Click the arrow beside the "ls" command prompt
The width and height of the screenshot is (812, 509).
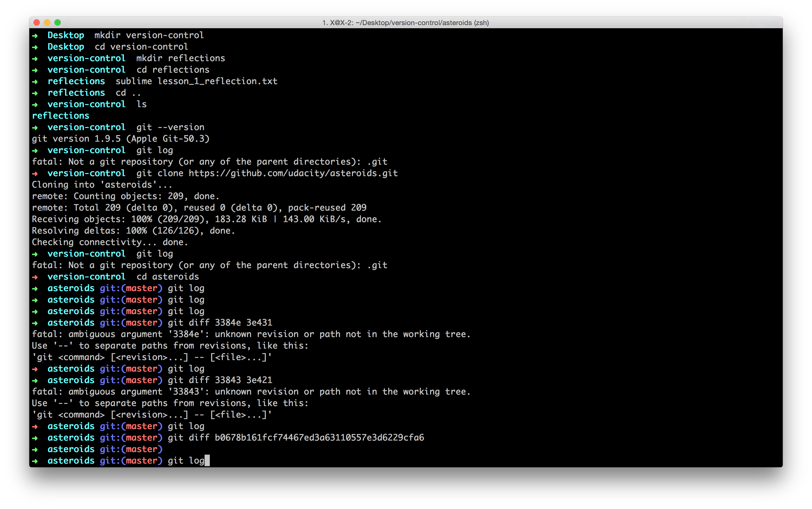click(x=35, y=104)
